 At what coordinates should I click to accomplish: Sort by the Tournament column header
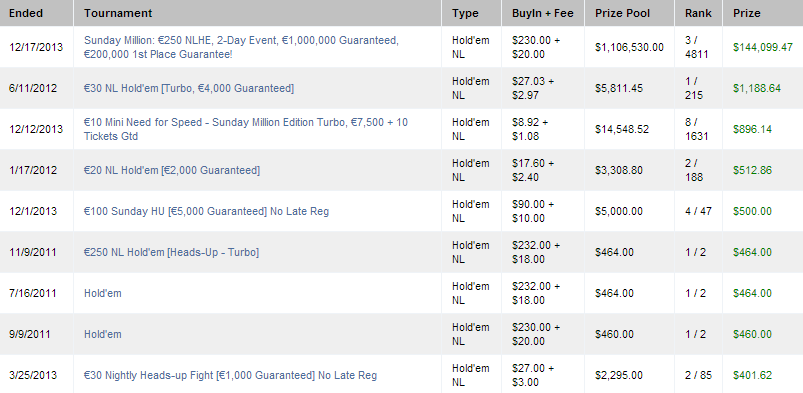(118, 13)
